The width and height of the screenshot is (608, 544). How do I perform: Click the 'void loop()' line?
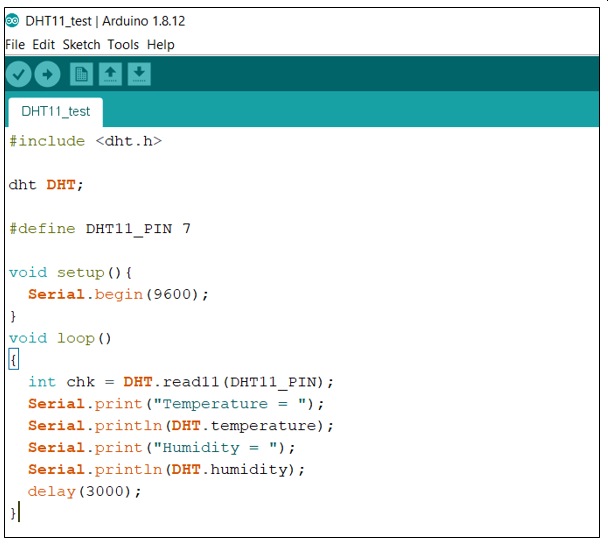[60, 338]
